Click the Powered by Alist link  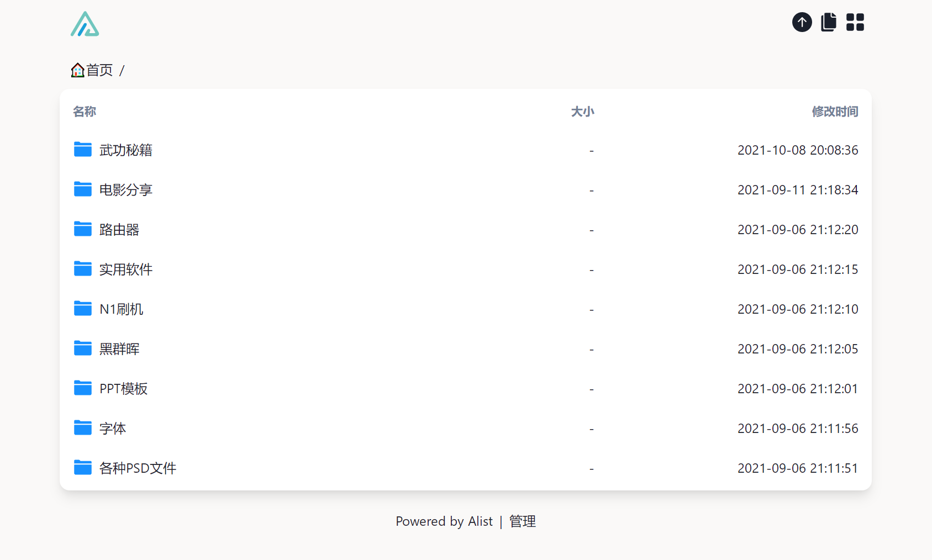(x=444, y=521)
